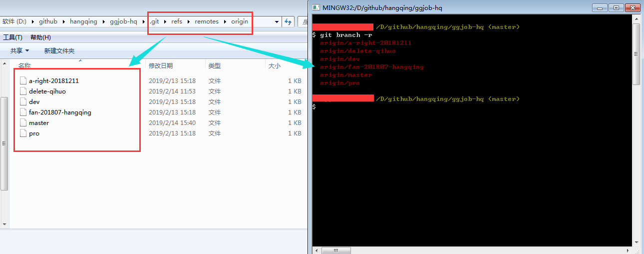Select the file named master
644x254 pixels.
pos(39,122)
